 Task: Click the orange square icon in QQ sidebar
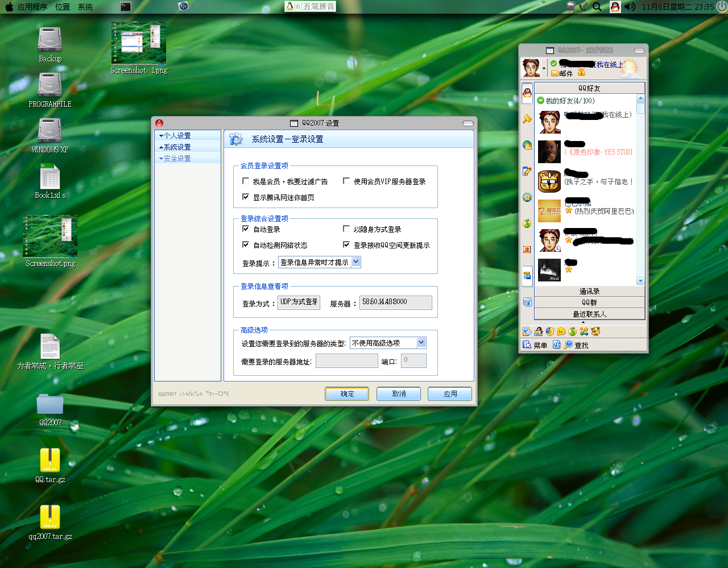[527, 250]
